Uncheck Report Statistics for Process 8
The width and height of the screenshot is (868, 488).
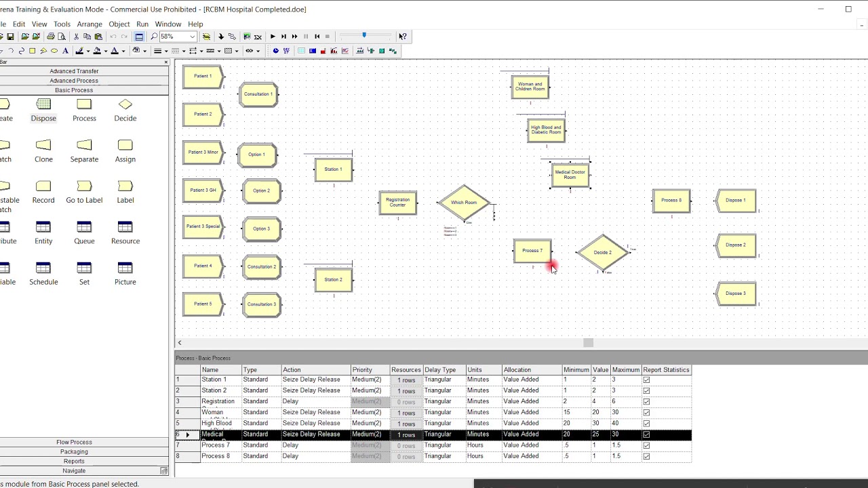[646, 457]
